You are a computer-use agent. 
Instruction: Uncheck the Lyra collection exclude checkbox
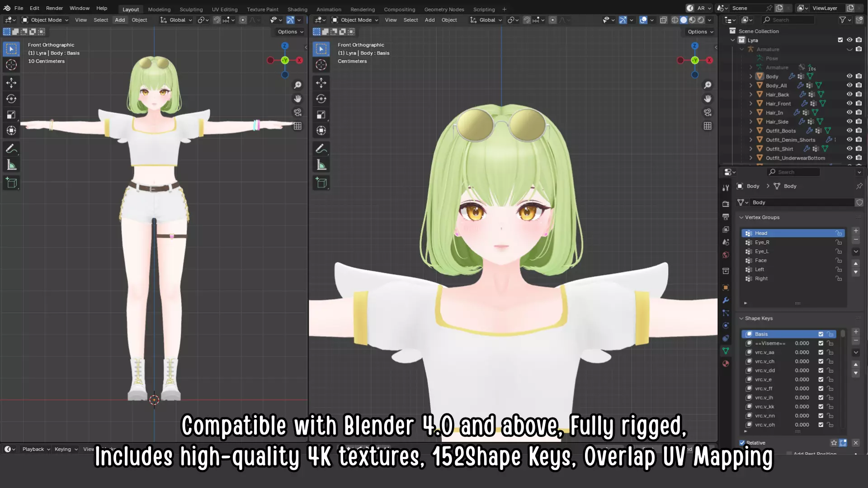pyautogui.click(x=840, y=40)
